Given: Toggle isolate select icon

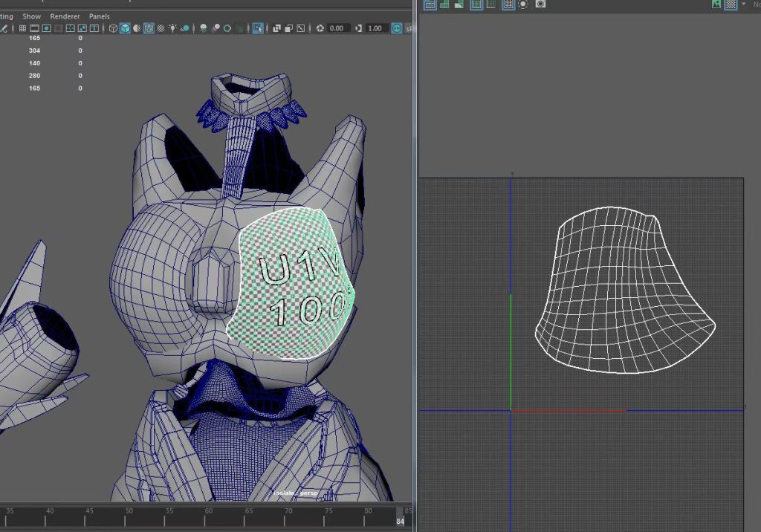Looking at the screenshot, I should pos(258,28).
